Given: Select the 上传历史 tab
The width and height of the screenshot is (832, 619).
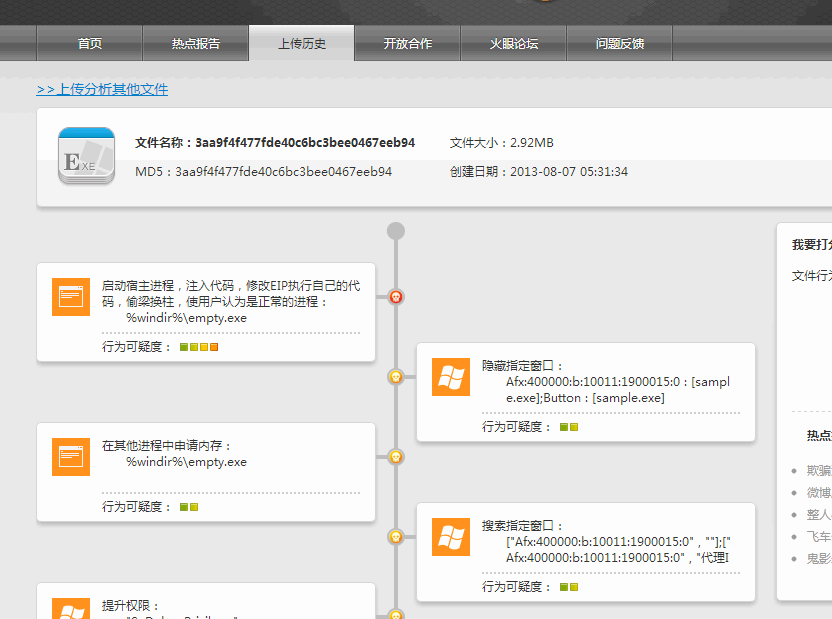Looking at the screenshot, I should [302, 44].
